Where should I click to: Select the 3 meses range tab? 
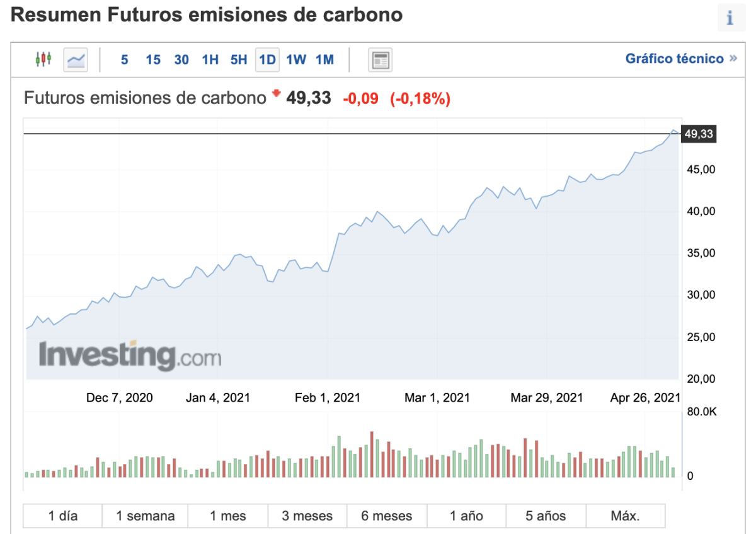(307, 516)
